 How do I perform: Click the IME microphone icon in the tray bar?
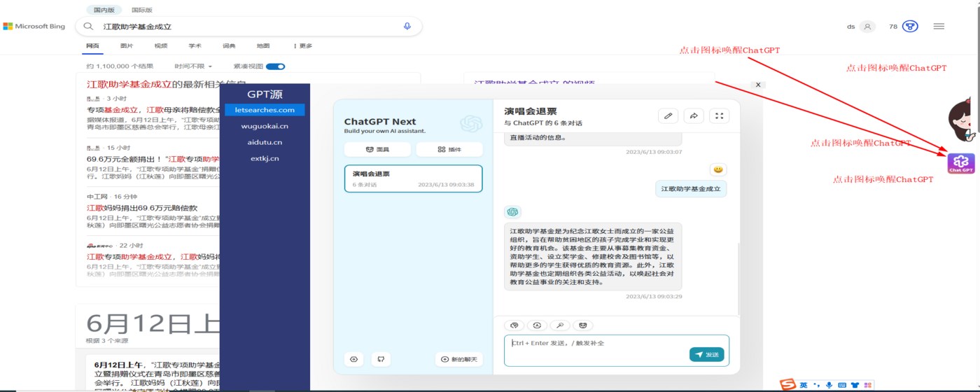coord(829,385)
